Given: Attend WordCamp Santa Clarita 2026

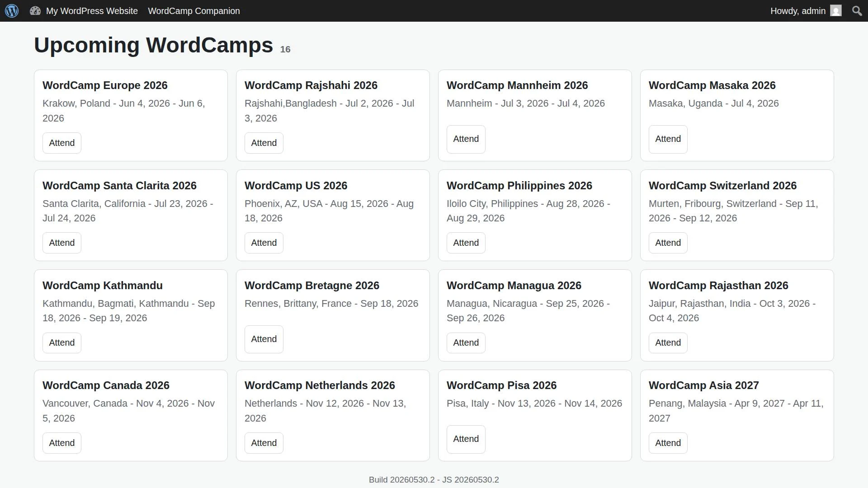Looking at the screenshot, I should pyautogui.click(x=62, y=243).
